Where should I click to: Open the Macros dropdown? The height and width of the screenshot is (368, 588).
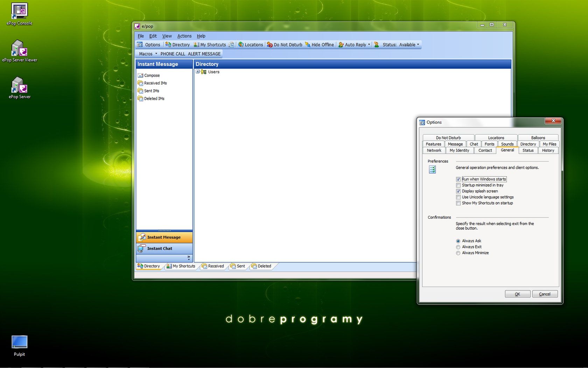click(148, 54)
